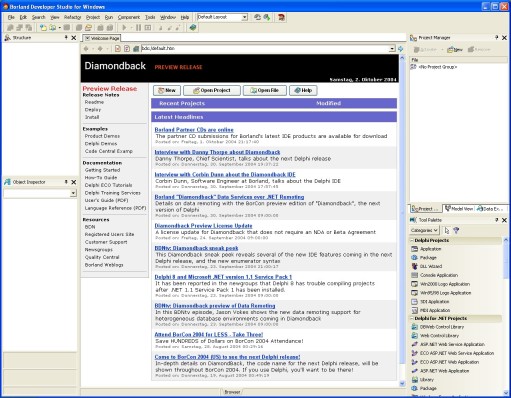Click the browser Refresh icon
Image resolution: width=511 pixels, height=398 pixels.
tap(127, 49)
